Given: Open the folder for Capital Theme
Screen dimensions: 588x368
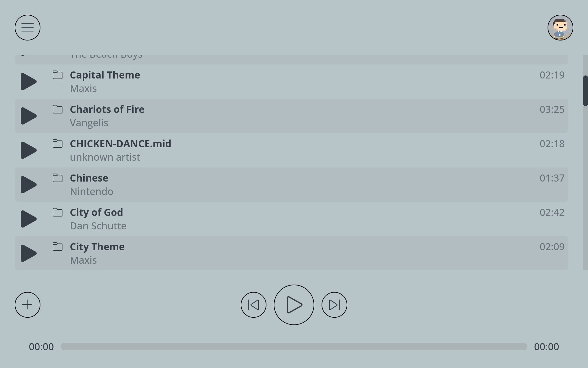Looking at the screenshot, I should pyautogui.click(x=58, y=75).
